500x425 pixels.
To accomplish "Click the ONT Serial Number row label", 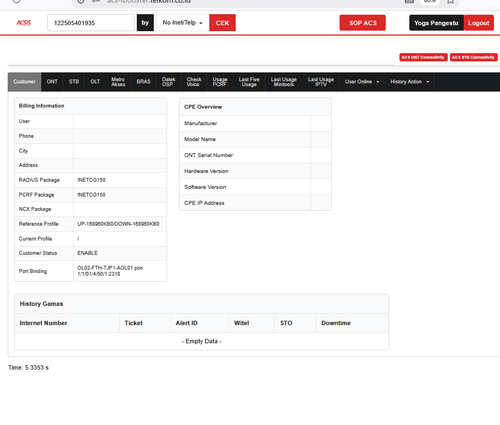I will point(208,155).
